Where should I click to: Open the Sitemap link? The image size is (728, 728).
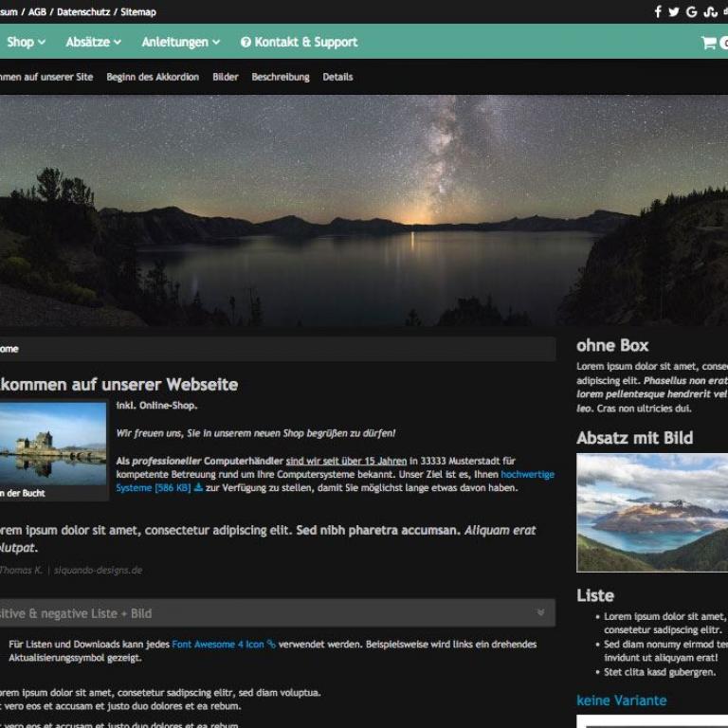point(138,12)
